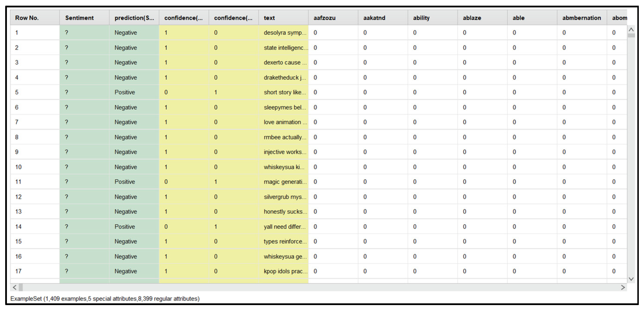
Task: Sort by the able column header
Action: (532, 18)
